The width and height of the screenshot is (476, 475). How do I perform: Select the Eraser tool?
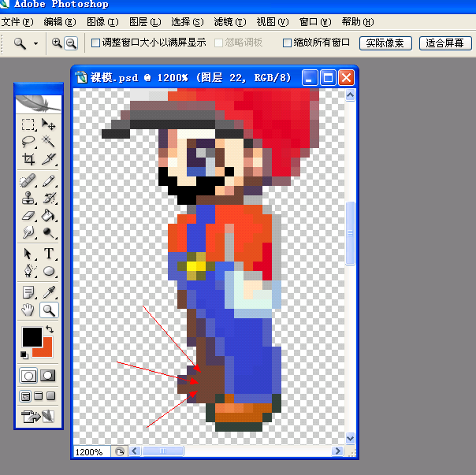(x=28, y=216)
